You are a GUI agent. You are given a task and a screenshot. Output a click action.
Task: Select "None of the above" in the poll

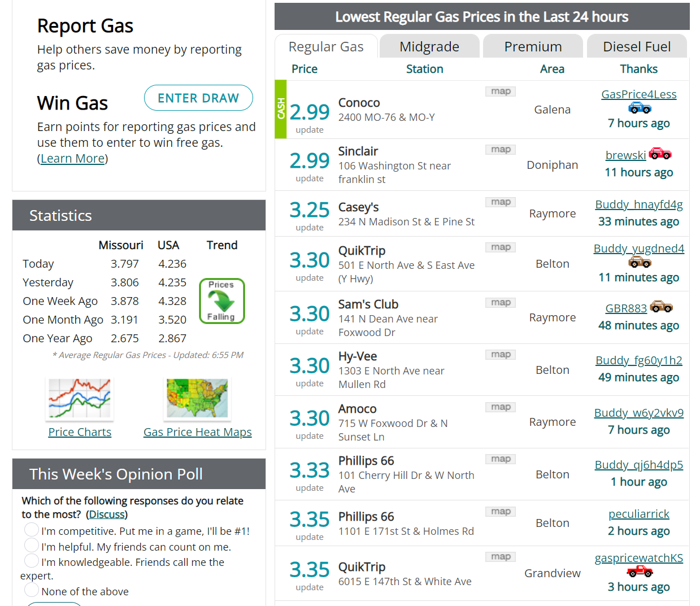pyautogui.click(x=32, y=590)
